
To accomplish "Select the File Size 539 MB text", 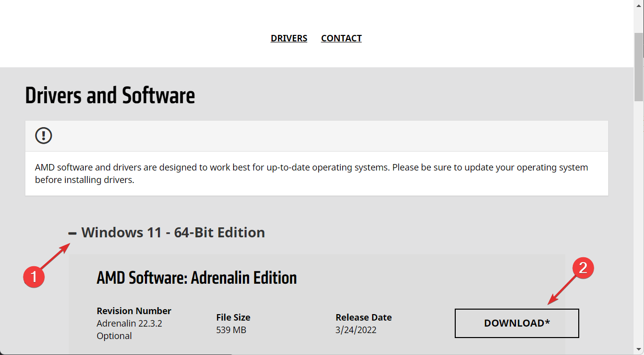I will pos(231,330).
